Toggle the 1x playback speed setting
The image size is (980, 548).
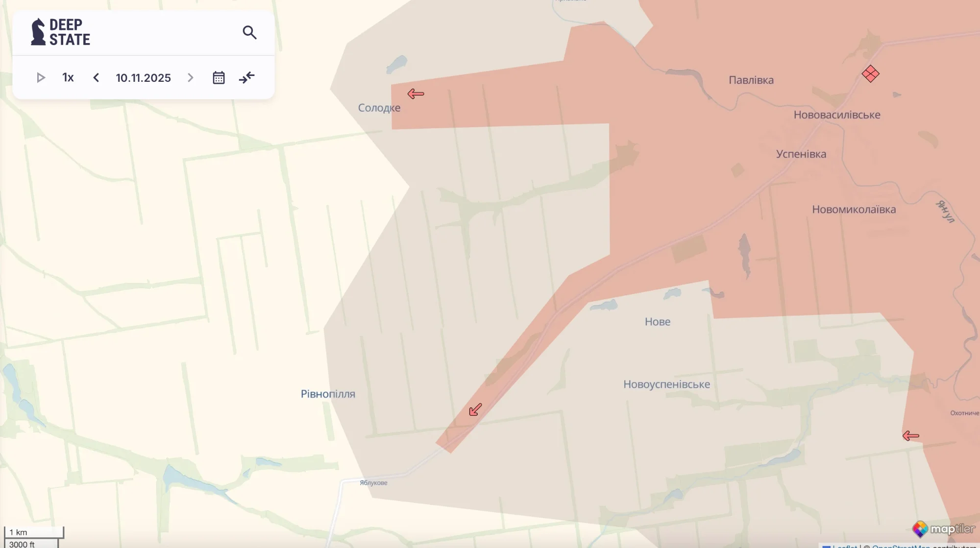[68, 77]
